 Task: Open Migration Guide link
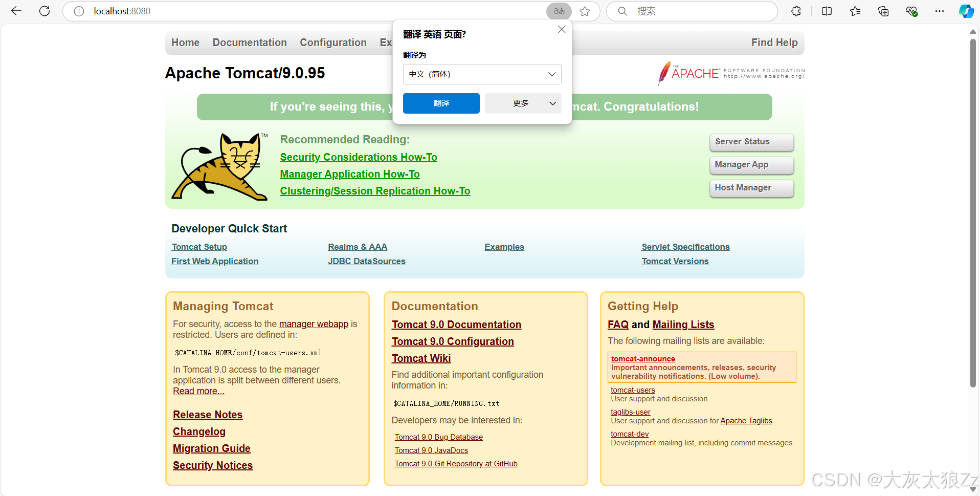(212, 448)
